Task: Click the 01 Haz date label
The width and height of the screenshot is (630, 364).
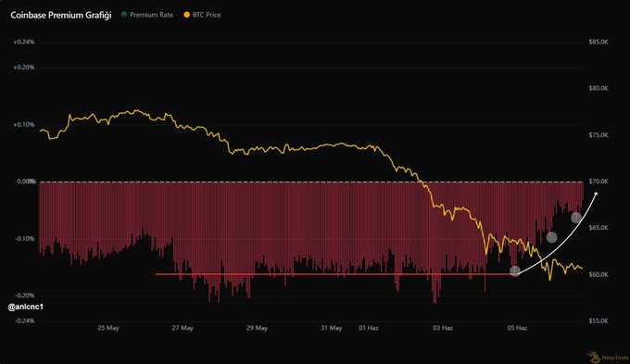Action: [x=369, y=328]
